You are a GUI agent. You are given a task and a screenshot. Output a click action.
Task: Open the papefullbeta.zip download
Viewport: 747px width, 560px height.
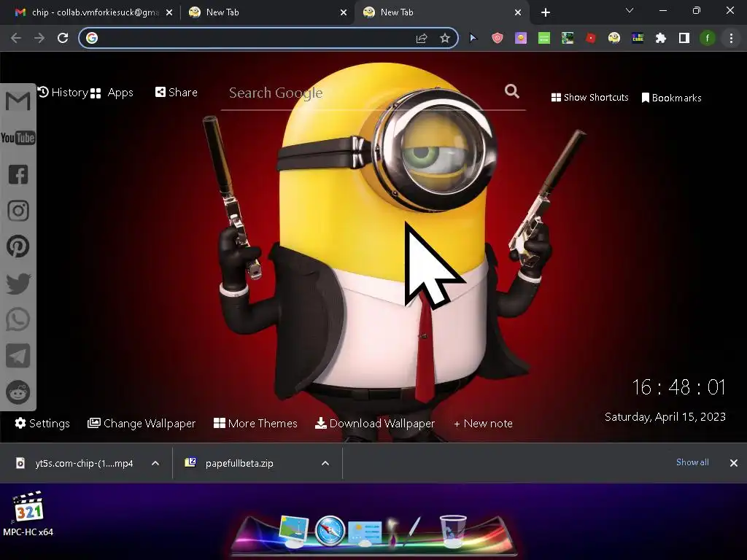click(230, 463)
